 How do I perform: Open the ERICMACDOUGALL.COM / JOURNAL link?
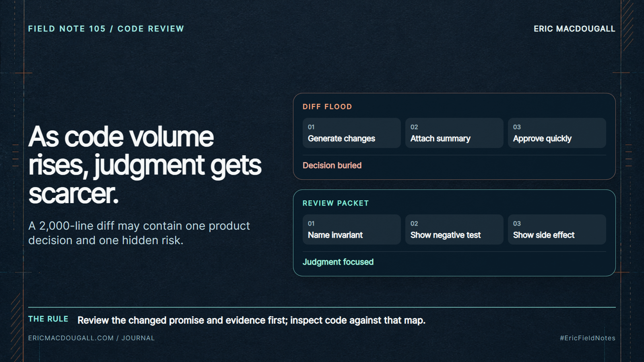91,338
